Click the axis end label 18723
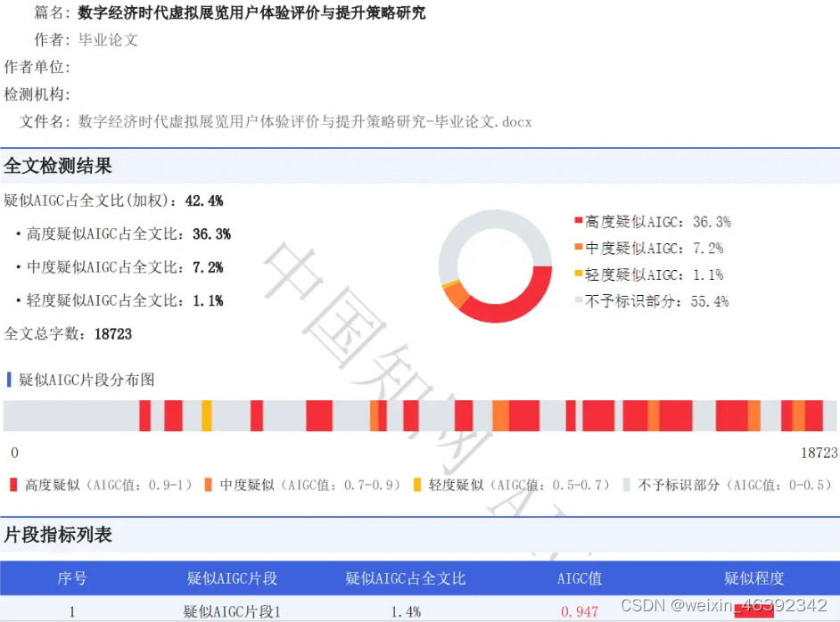Image resolution: width=840 pixels, height=622 pixels. tap(819, 453)
